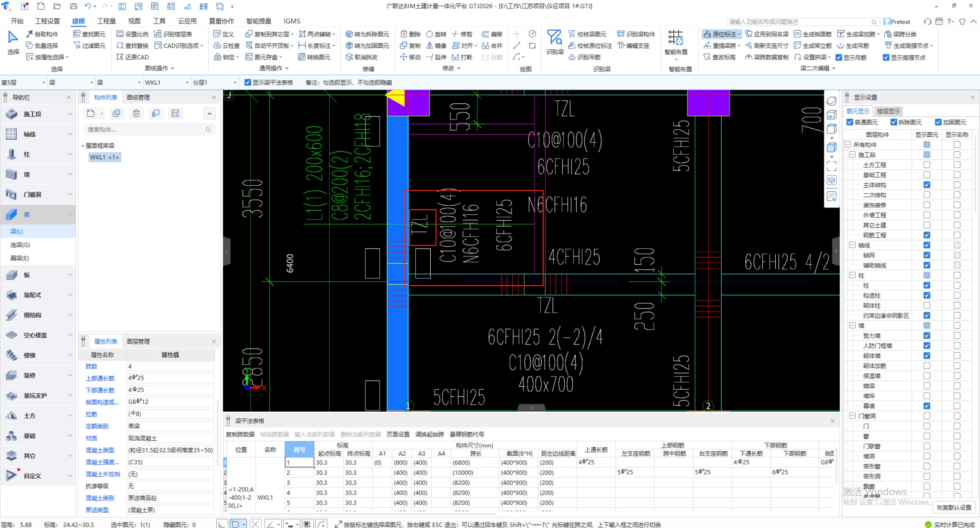This screenshot has height=528, width=980.
Task: Expand the 柱 category chevron in navigation
Action: click(70, 154)
